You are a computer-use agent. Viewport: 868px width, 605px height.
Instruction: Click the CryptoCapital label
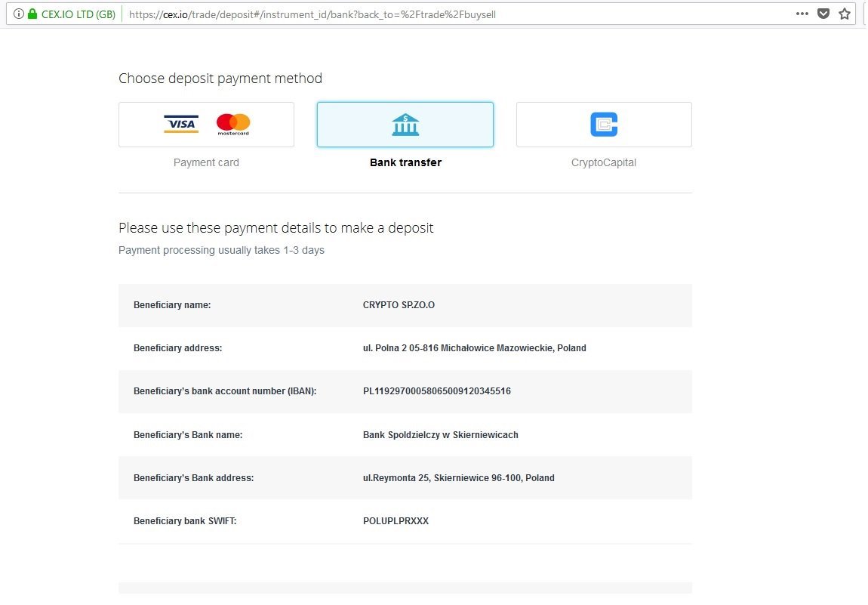pyautogui.click(x=604, y=162)
